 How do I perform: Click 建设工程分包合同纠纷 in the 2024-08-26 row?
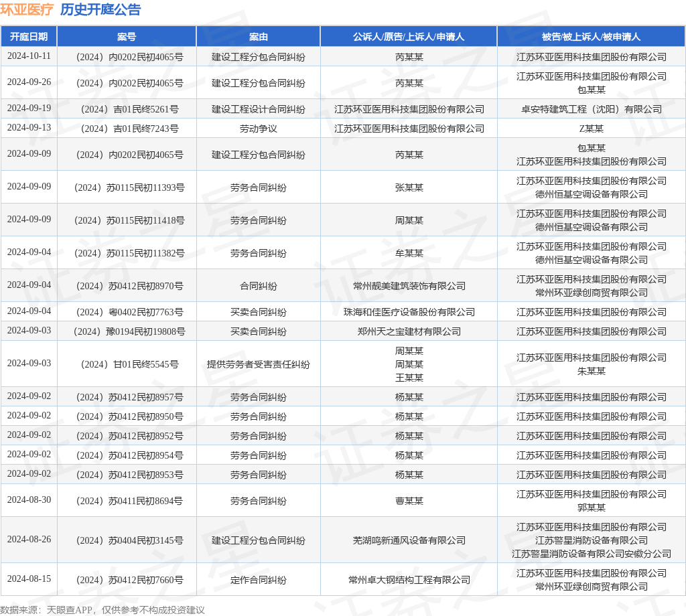coord(258,540)
